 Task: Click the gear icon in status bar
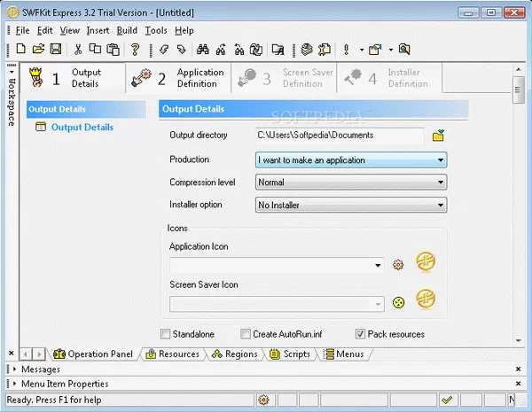(x=263, y=400)
